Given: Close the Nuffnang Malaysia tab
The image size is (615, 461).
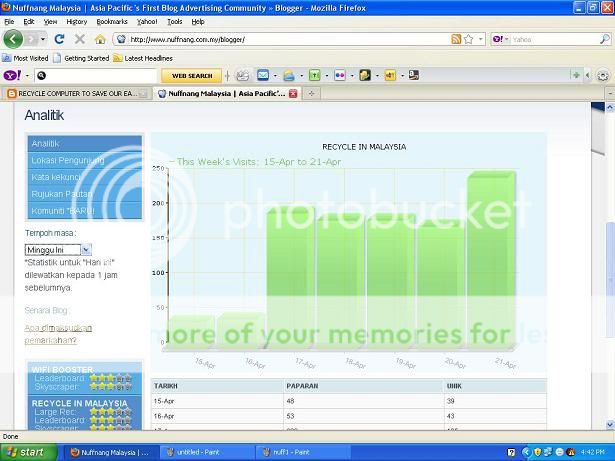Looking at the screenshot, I should 293,94.
